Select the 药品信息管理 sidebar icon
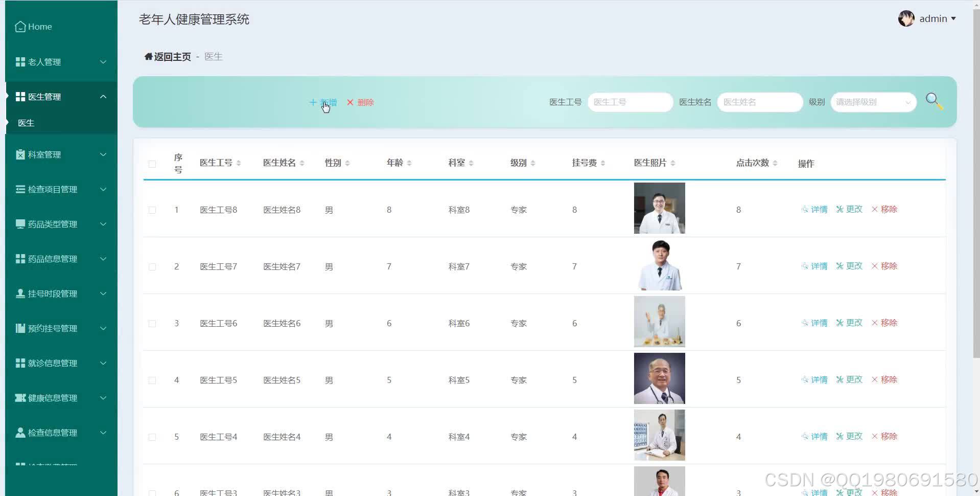Image resolution: width=980 pixels, height=496 pixels. 20,259
